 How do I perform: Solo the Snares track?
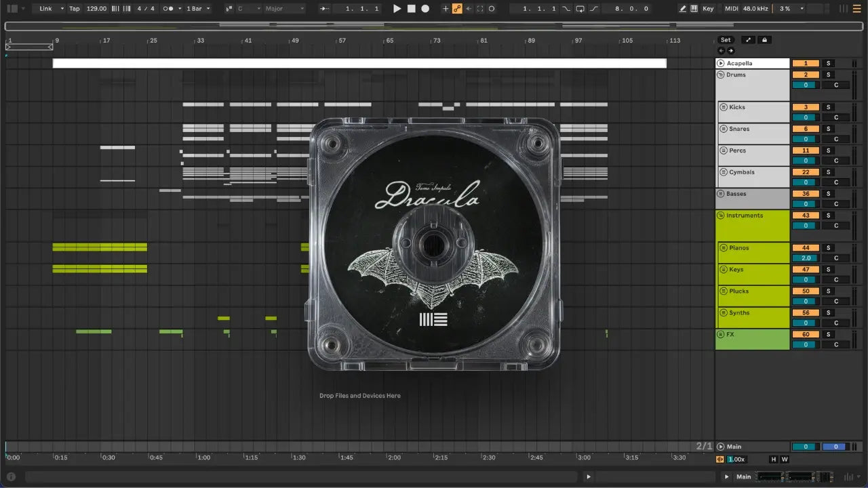click(828, 129)
